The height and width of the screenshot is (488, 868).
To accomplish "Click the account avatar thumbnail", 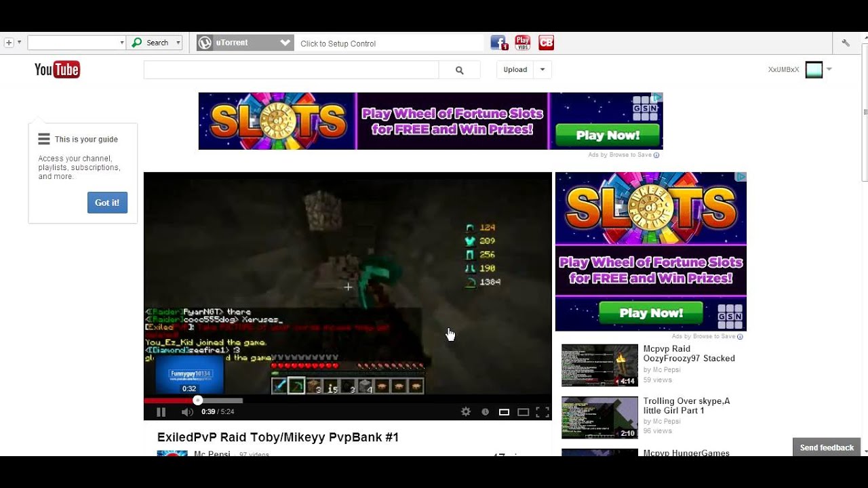I will click(x=814, y=70).
